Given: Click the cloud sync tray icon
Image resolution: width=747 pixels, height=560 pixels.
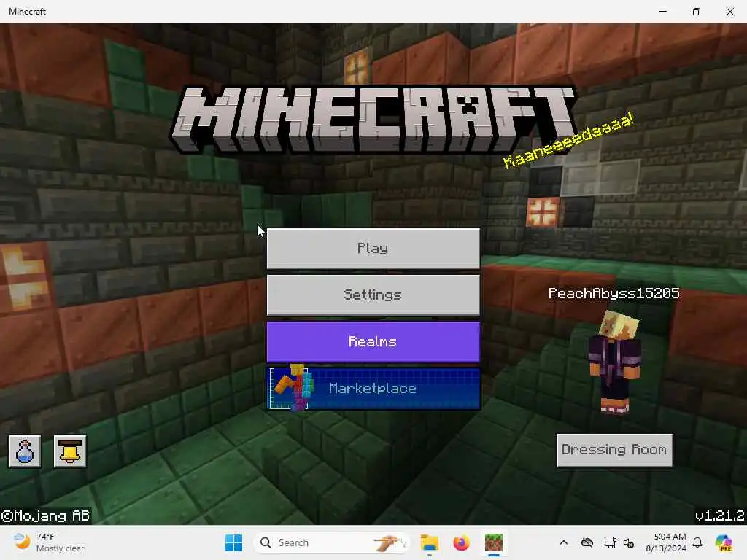Looking at the screenshot, I should [x=587, y=542].
